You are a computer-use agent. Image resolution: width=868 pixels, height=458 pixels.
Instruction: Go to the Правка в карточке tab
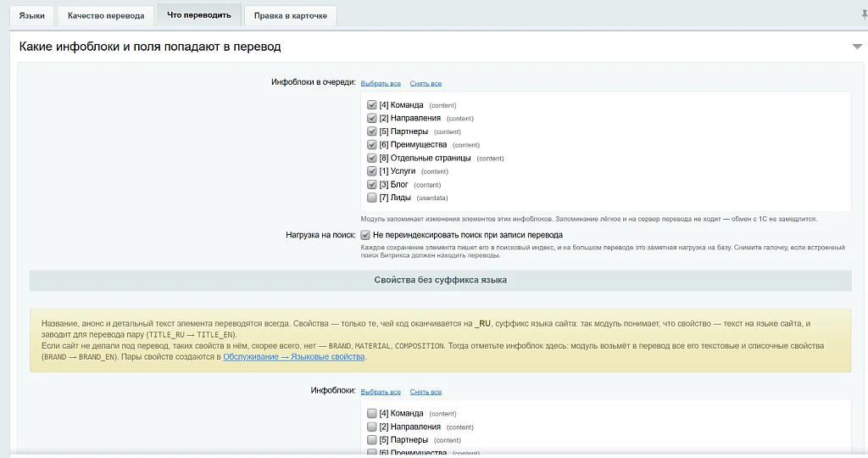290,15
